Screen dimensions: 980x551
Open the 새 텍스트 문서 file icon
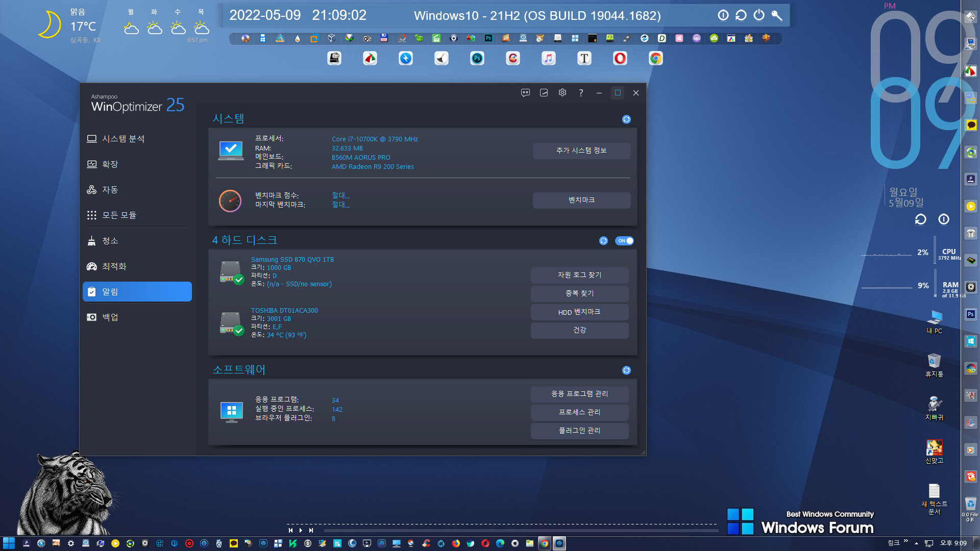click(934, 499)
